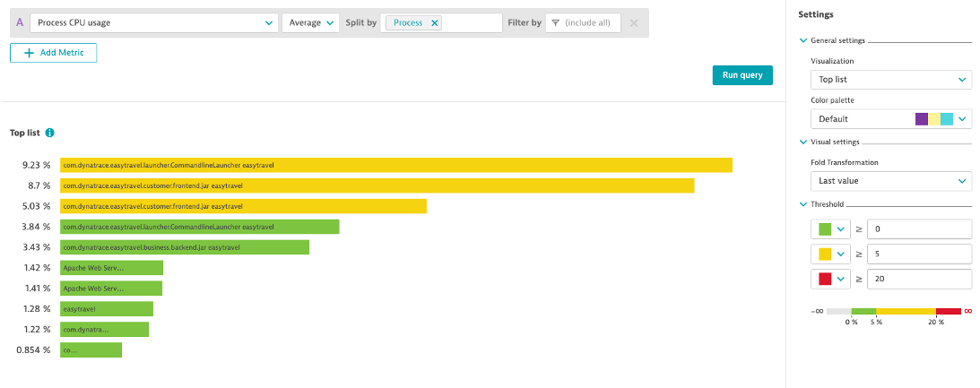
Task: Click the Top list heading text
Action: click(x=25, y=134)
